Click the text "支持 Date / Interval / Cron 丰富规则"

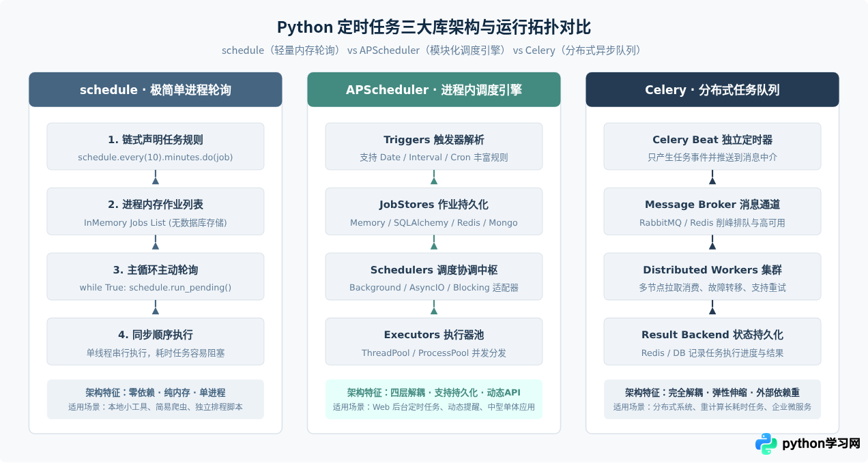434,158
